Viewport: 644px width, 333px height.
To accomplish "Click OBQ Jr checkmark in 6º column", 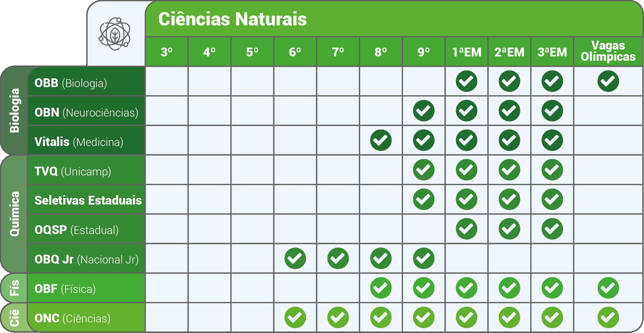I will (295, 258).
